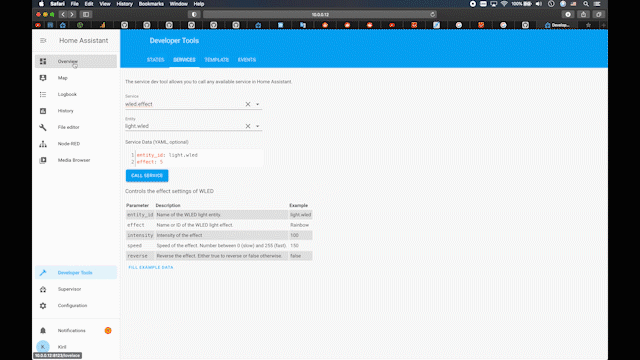Switch to the EVENTS tab
The width and height of the screenshot is (640, 360).
click(x=247, y=60)
